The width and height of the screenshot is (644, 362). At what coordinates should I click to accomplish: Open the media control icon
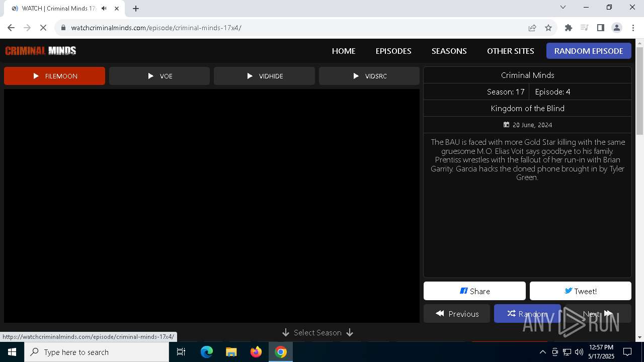pos(584,28)
